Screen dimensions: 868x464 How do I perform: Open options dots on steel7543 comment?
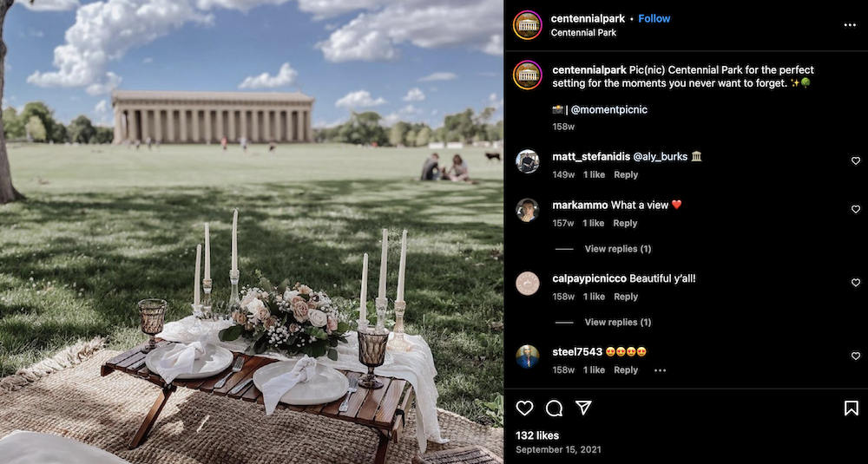point(660,370)
